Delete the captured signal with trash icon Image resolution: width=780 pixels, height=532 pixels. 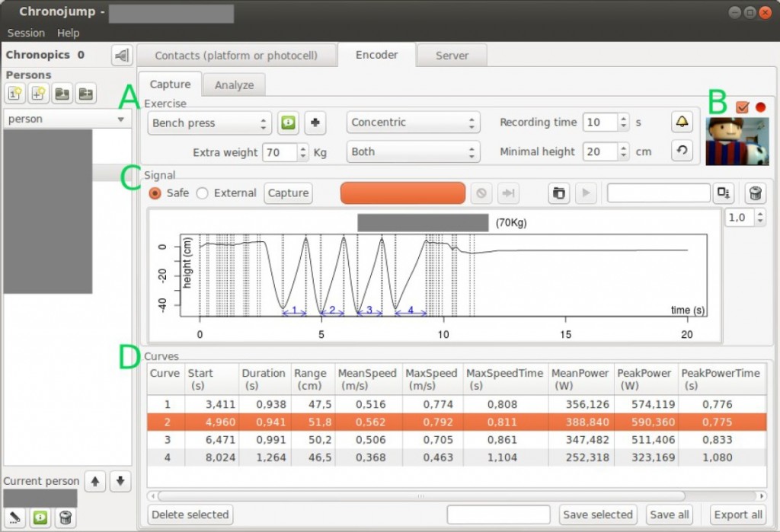[x=754, y=193]
